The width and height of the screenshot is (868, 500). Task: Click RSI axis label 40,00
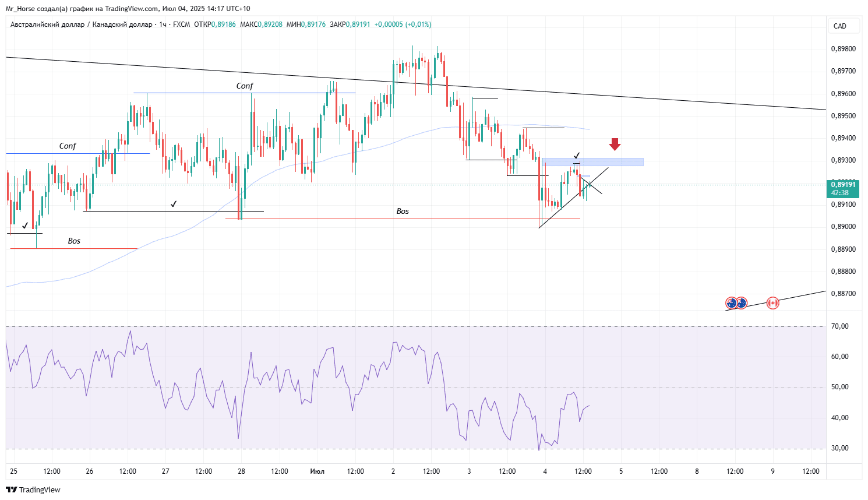840,418
